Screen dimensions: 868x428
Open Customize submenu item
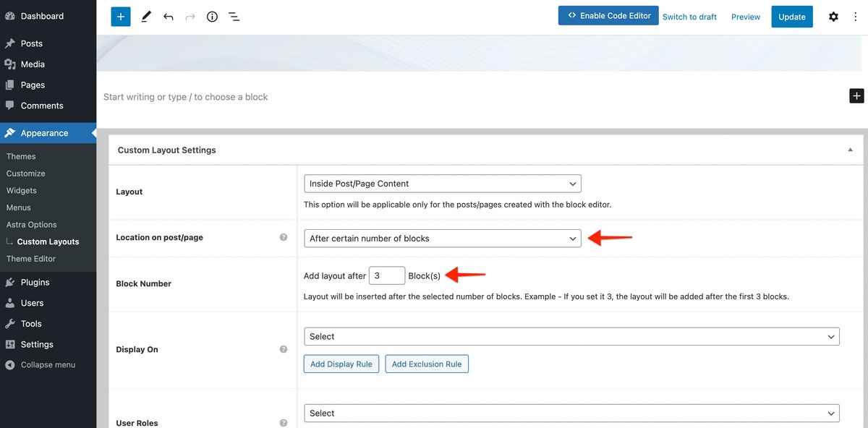click(x=26, y=174)
